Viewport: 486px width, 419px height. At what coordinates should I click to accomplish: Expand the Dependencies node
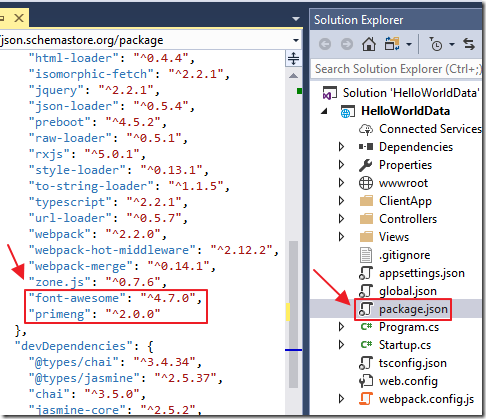(341, 147)
